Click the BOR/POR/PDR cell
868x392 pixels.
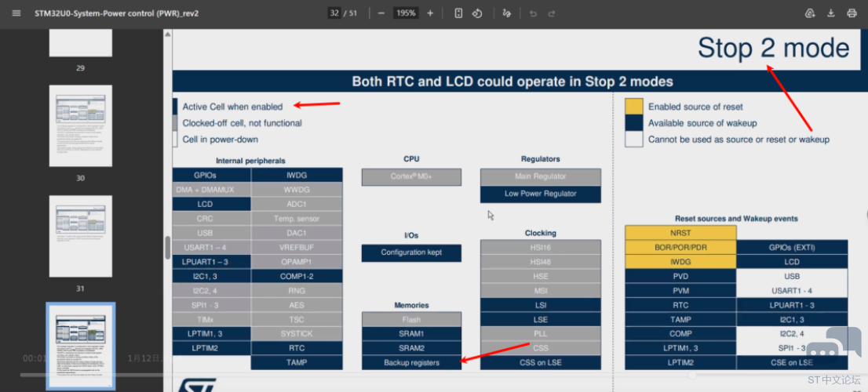(x=681, y=247)
